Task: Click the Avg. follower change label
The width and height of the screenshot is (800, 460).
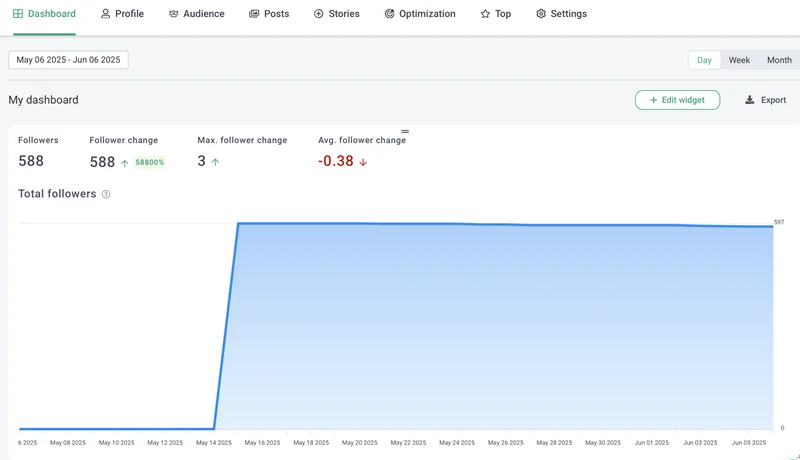Action: tap(362, 140)
